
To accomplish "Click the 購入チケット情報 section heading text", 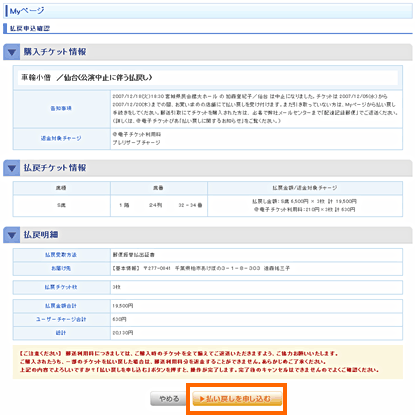I will (x=55, y=52).
